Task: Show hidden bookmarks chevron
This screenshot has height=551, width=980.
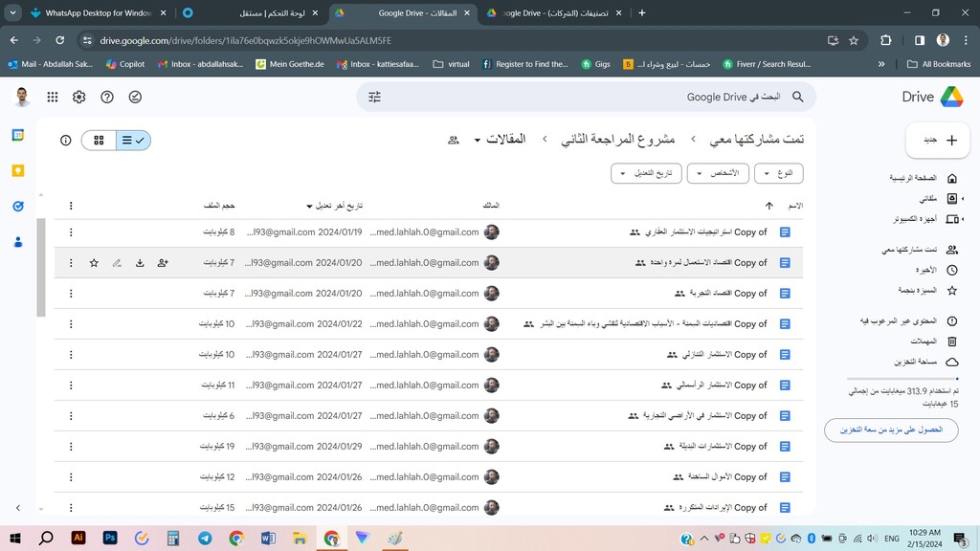Action: click(x=881, y=64)
